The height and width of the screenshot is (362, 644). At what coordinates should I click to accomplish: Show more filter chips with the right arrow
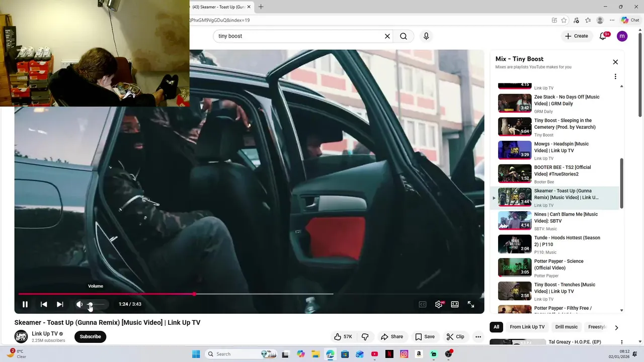(x=616, y=327)
